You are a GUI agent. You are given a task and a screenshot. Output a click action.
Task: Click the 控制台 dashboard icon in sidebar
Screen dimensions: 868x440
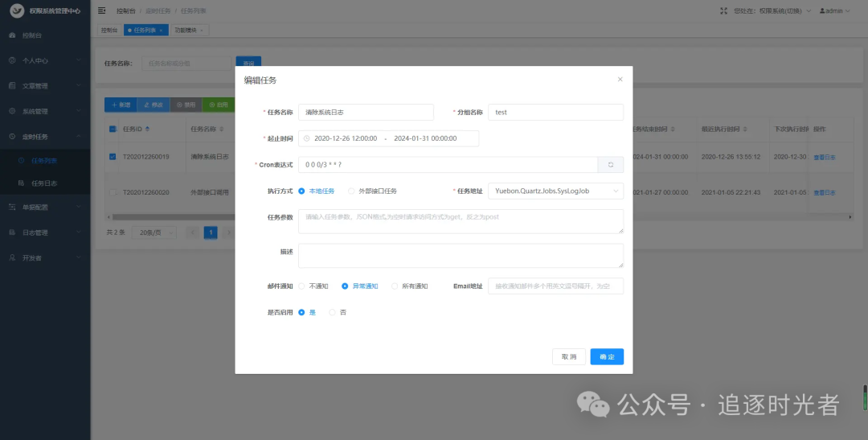point(13,35)
